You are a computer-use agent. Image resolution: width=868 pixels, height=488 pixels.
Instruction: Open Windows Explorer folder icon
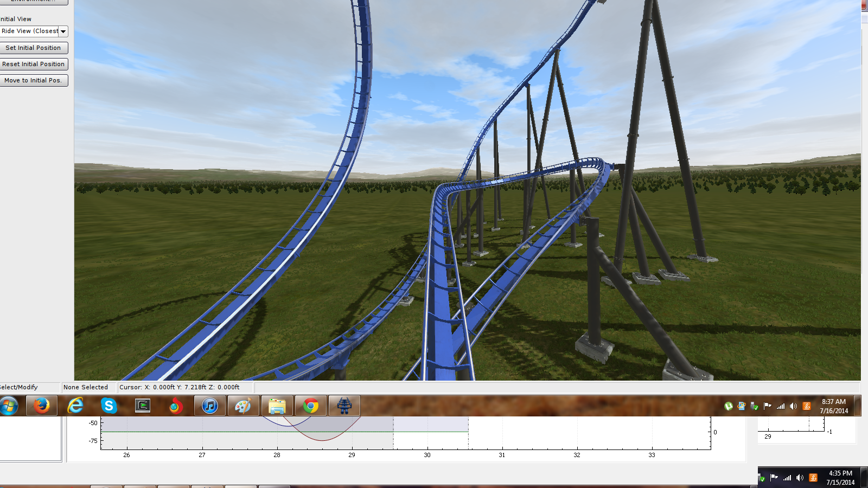point(277,406)
